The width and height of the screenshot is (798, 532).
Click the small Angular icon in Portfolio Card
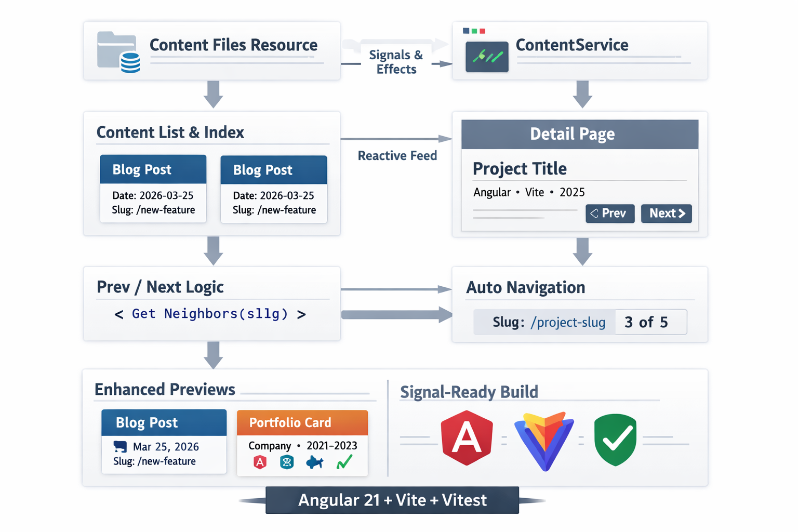[260, 462]
